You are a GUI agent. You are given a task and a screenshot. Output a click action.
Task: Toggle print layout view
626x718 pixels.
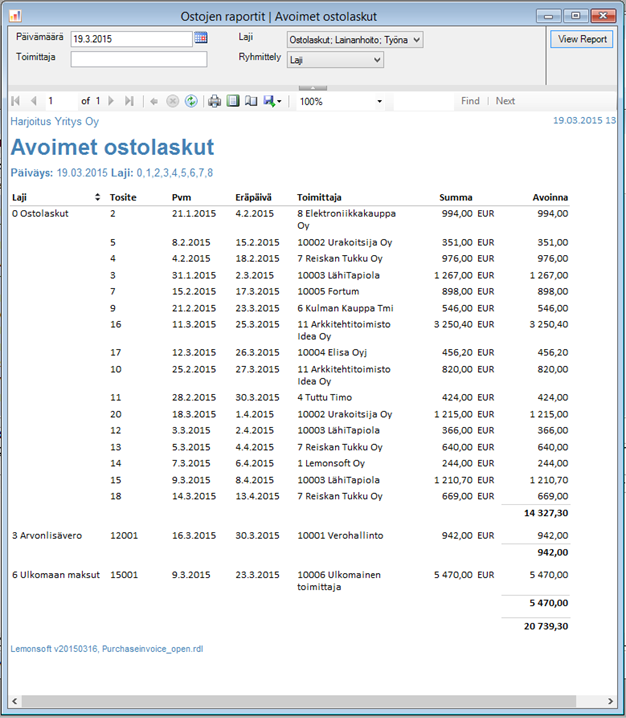point(233,101)
